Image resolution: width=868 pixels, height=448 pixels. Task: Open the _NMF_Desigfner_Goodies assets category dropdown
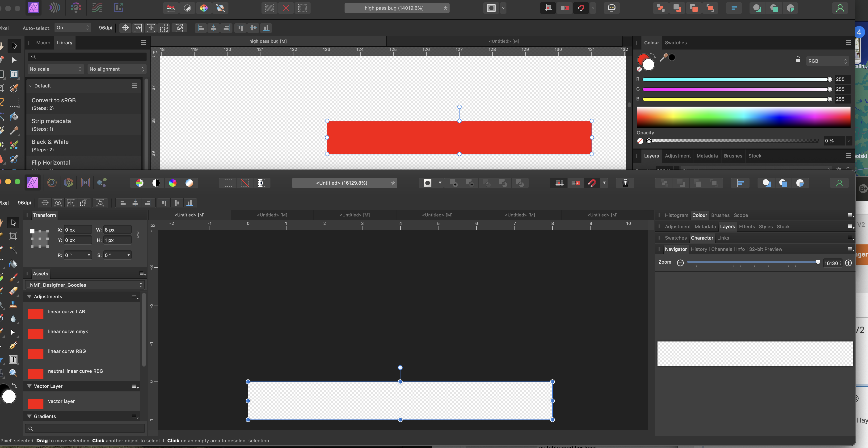tap(85, 285)
